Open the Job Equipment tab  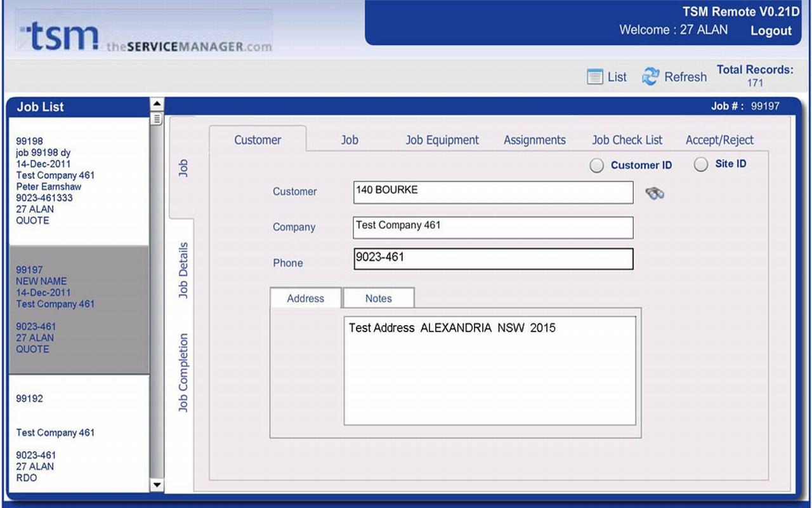point(442,140)
